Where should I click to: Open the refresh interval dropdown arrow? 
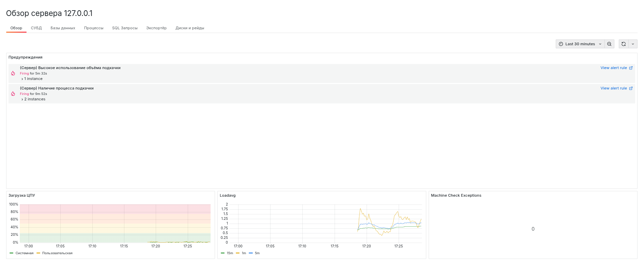(x=633, y=44)
